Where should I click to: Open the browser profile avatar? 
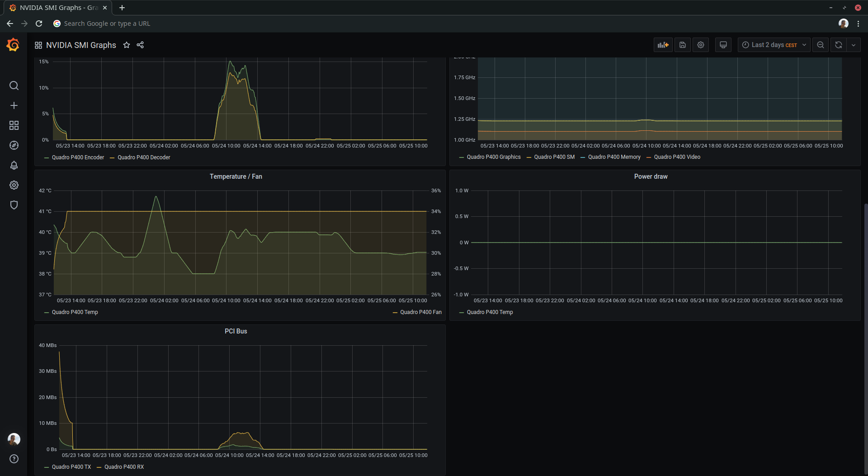(x=844, y=24)
